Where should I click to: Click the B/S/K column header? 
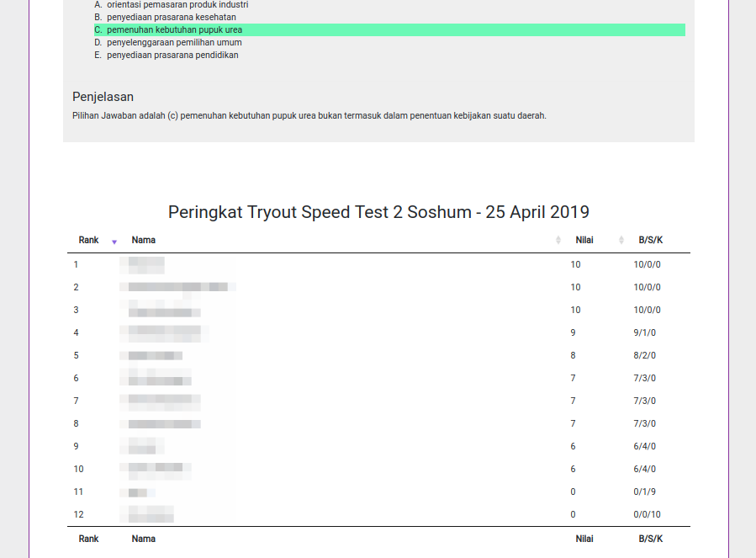(650, 240)
